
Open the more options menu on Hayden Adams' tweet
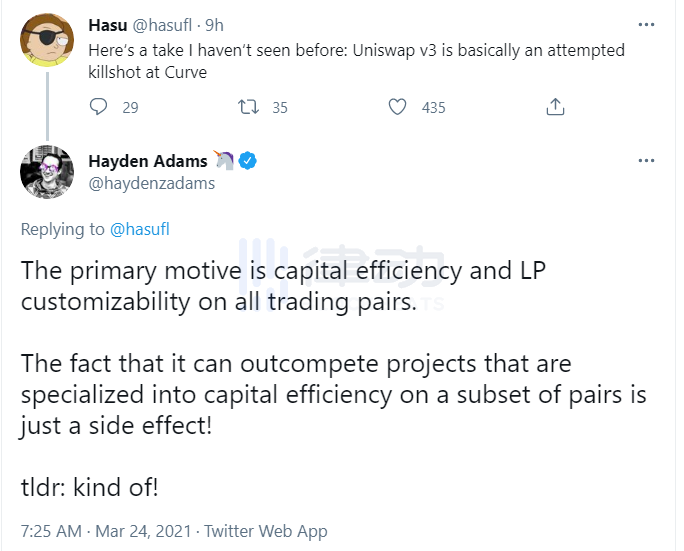[647, 160]
